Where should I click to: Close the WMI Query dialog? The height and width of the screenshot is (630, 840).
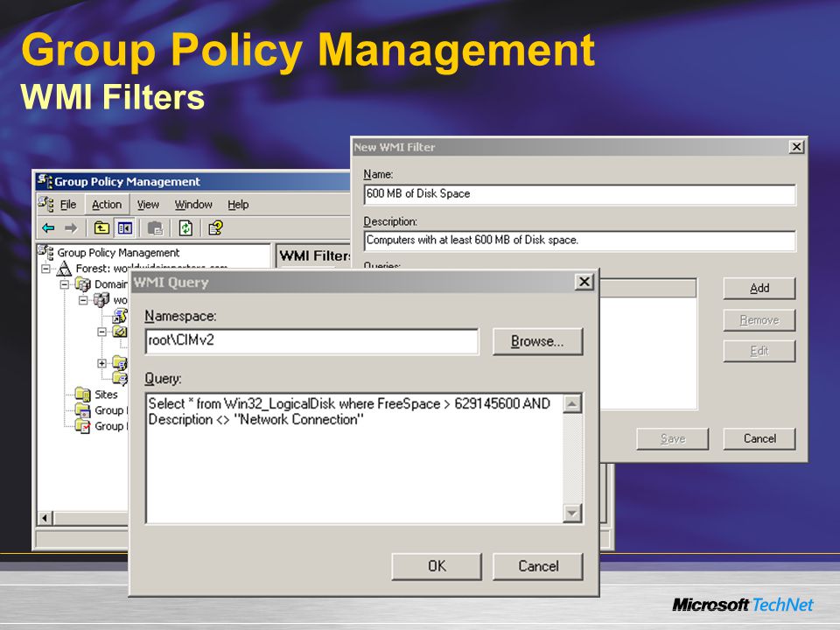(584, 282)
